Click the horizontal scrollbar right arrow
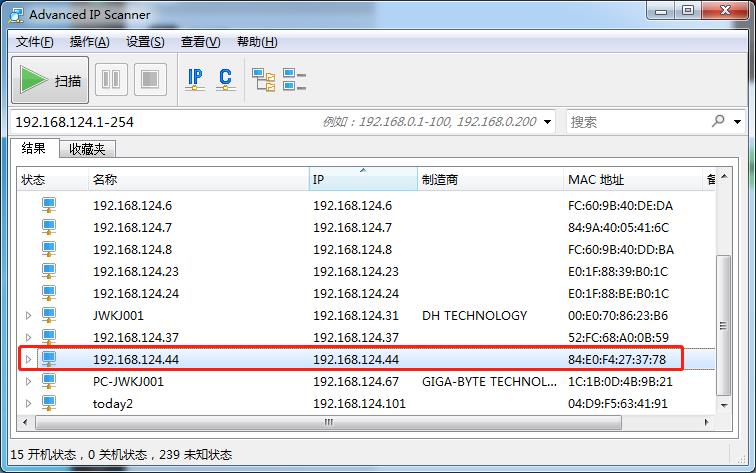Screen dimensions: 756x473 point(707,422)
